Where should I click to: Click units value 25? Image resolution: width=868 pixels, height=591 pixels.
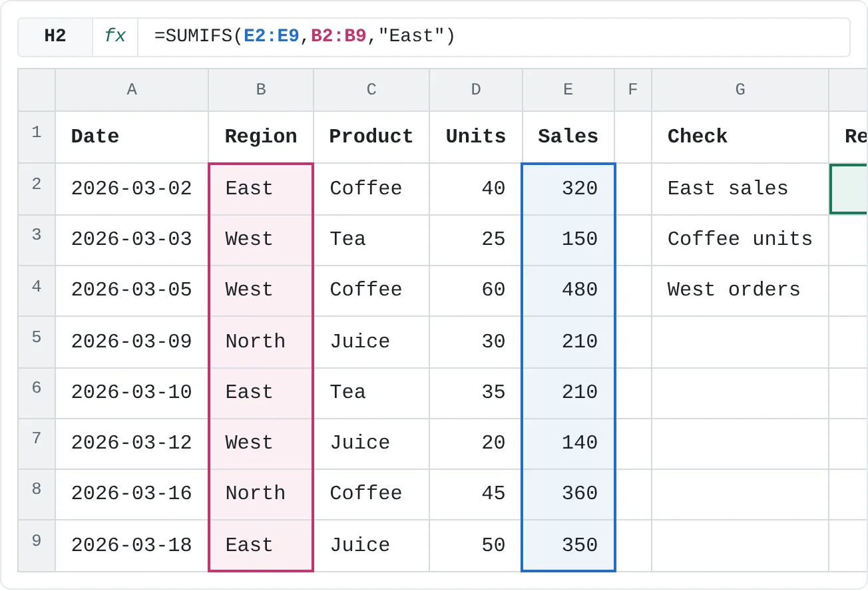(x=476, y=240)
